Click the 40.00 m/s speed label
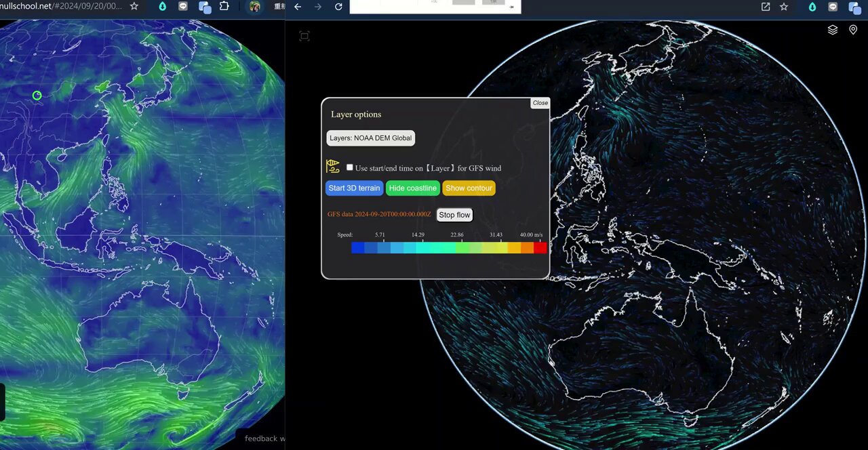 click(532, 234)
